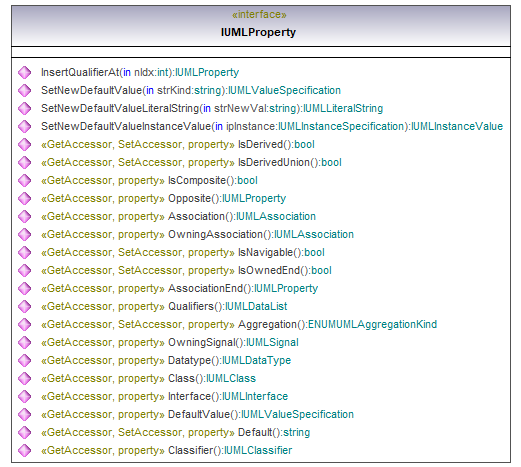Click the diamond icon beside AssociationEnd()
Viewport: 521px width, 467px height.
[24, 288]
